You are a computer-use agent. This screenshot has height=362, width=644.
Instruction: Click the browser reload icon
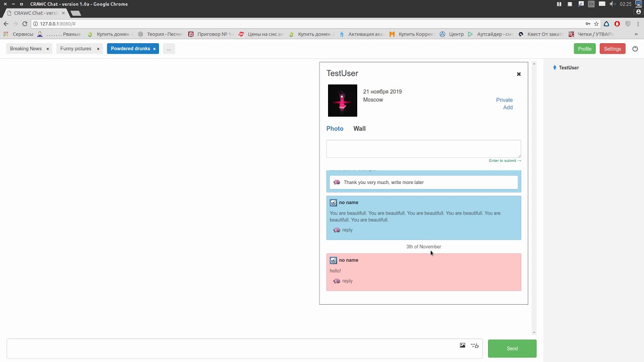coord(25,24)
